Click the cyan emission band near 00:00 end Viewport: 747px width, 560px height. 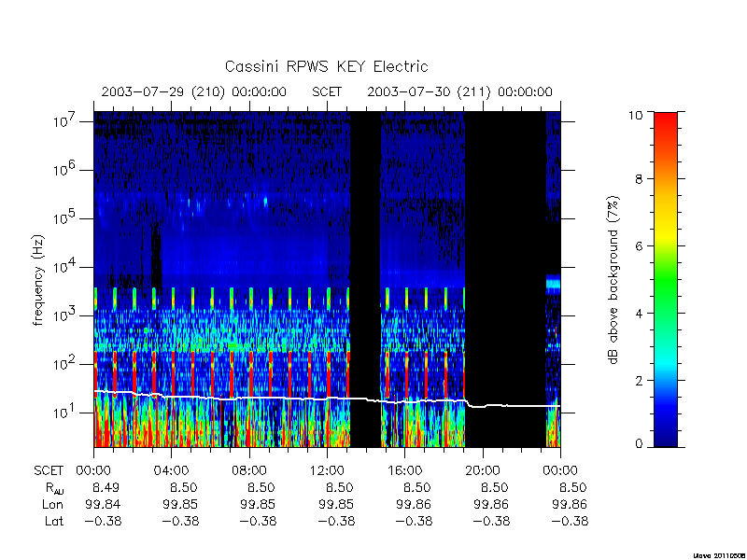pyautogui.click(x=553, y=285)
